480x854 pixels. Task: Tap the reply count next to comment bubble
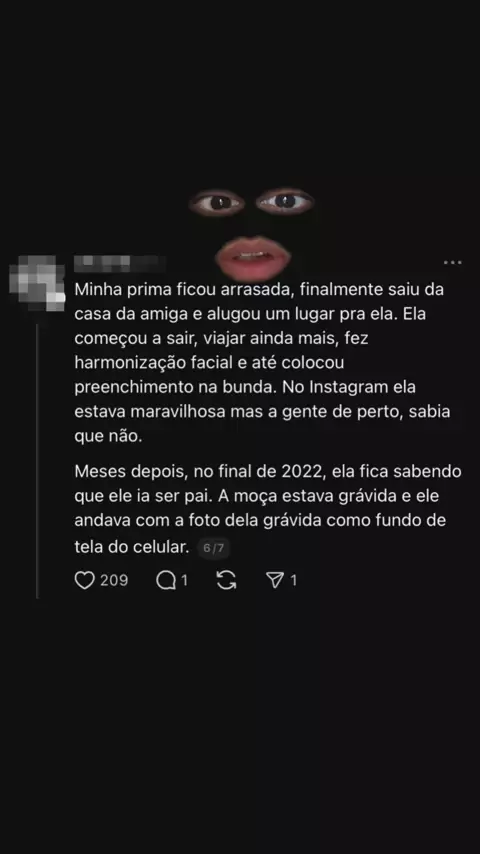click(184, 581)
